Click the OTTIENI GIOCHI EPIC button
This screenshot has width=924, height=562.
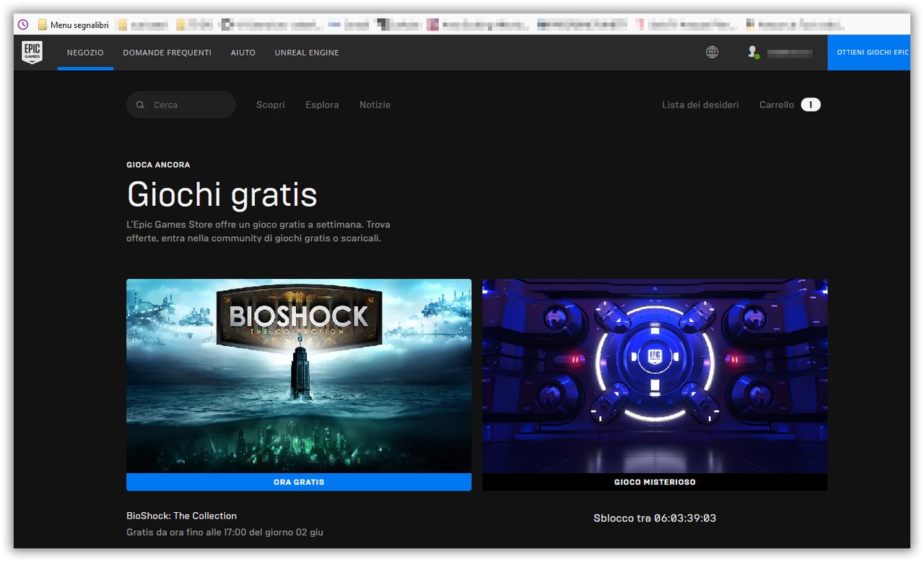[x=869, y=53]
